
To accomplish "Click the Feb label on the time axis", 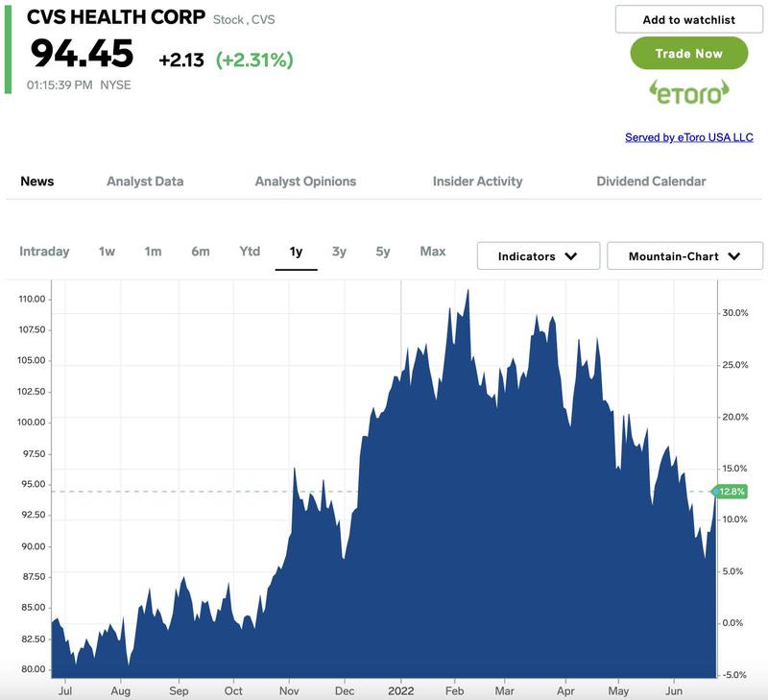I will point(454,690).
